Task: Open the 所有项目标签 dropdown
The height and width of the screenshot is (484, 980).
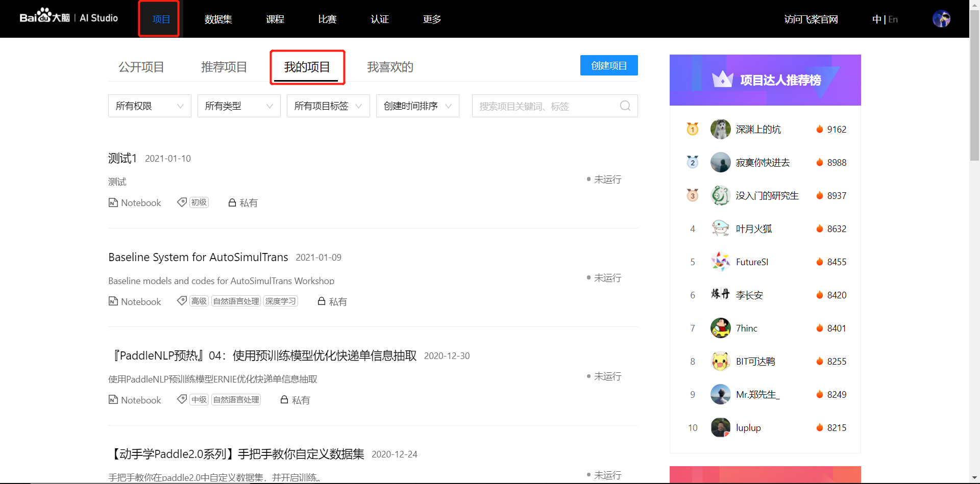Action: click(x=328, y=106)
